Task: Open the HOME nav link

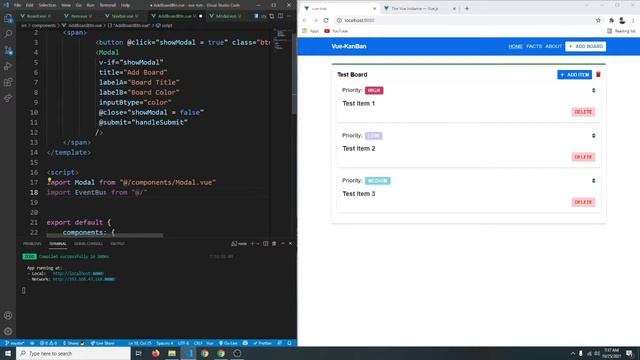Action: pos(516,47)
